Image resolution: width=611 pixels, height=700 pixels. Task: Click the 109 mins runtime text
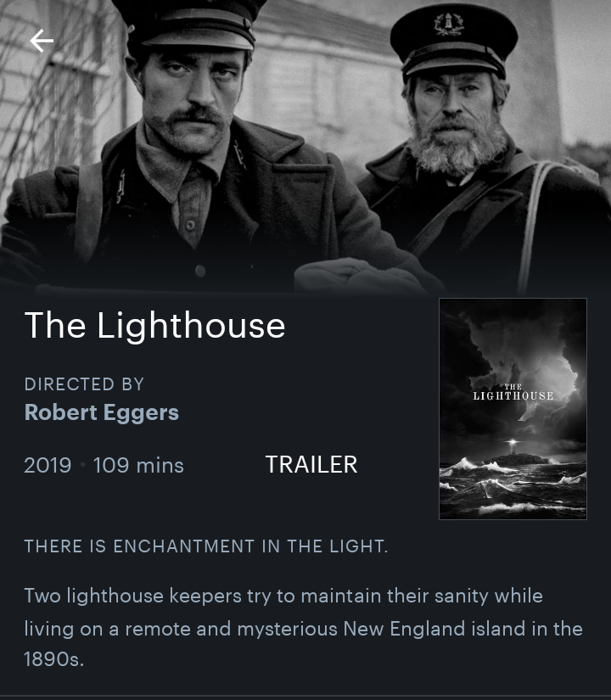pyautogui.click(x=138, y=465)
